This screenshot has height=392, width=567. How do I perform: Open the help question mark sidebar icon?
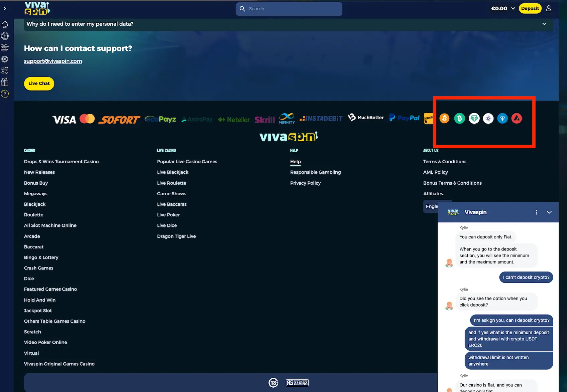(x=5, y=94)
